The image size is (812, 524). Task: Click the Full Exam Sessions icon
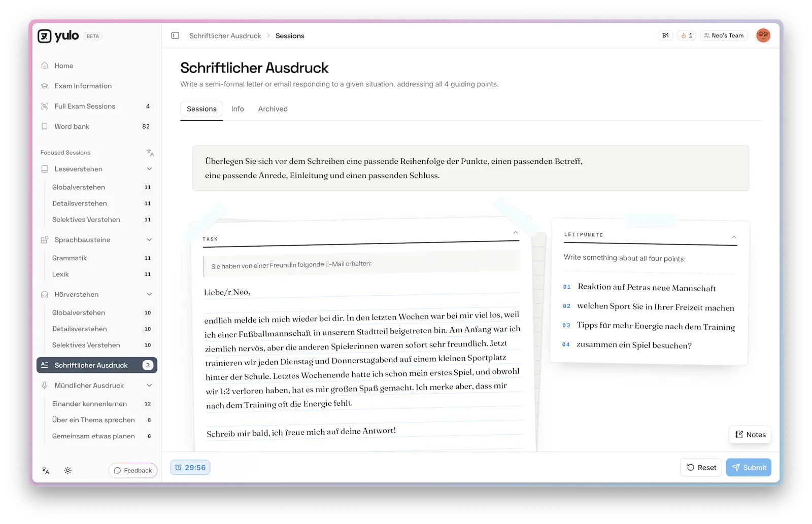(x=45, y=106)
